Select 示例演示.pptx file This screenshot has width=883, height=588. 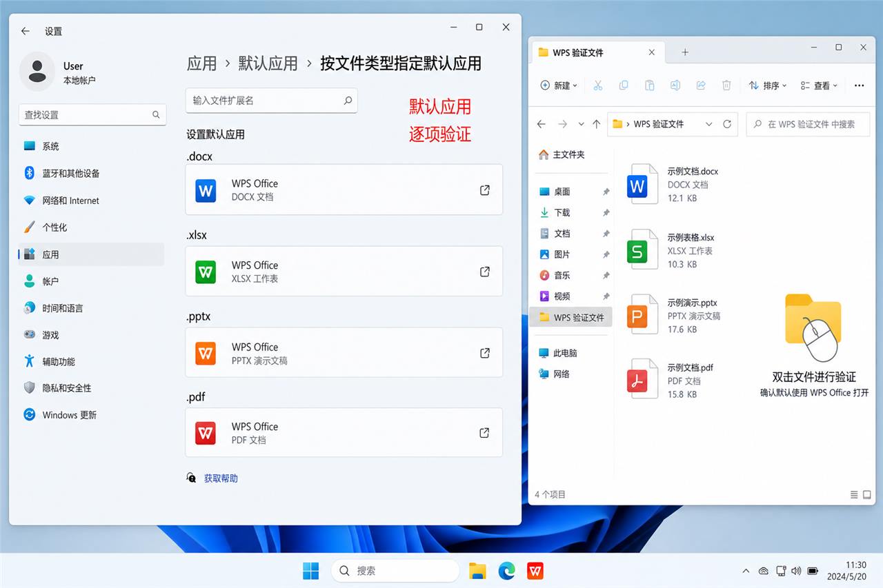coord(674,316)
